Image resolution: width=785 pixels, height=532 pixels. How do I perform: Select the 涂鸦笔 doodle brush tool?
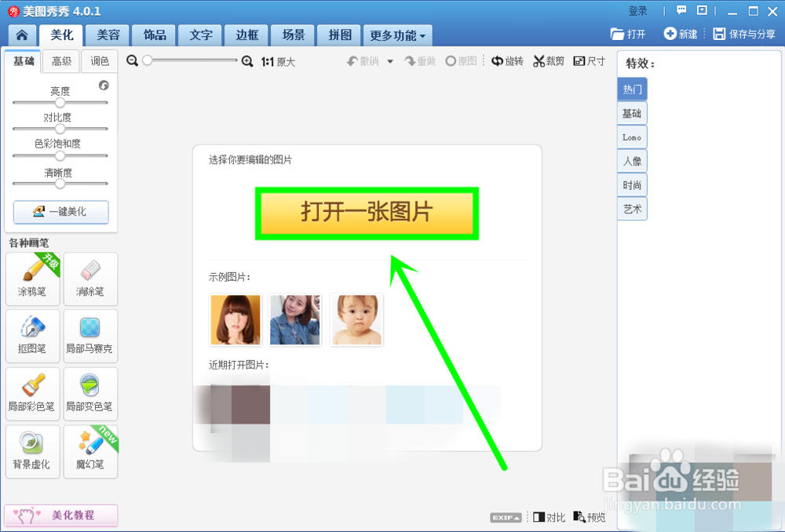32,279
